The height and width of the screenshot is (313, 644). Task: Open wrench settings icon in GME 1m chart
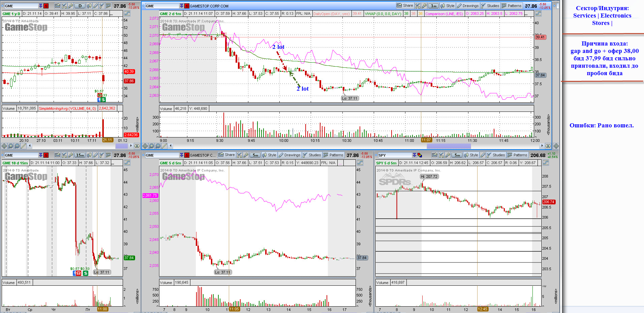point(424,6)
